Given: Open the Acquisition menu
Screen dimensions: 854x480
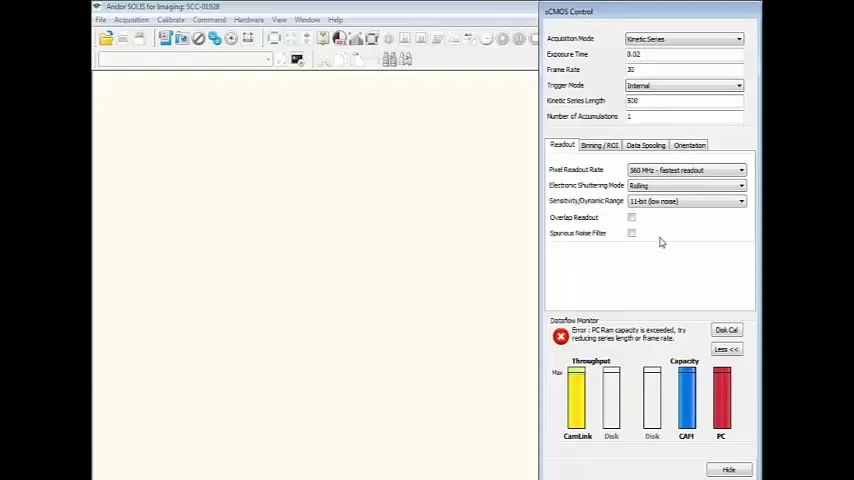Looking at the screenshot, I should pyautogui.click(x=131, y=20).
